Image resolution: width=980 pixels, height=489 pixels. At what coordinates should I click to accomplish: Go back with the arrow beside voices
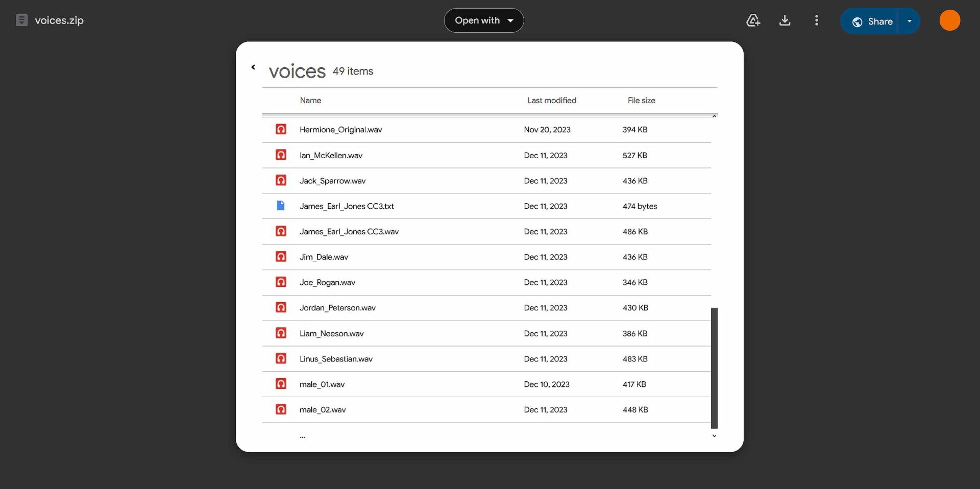click(253, 67)
